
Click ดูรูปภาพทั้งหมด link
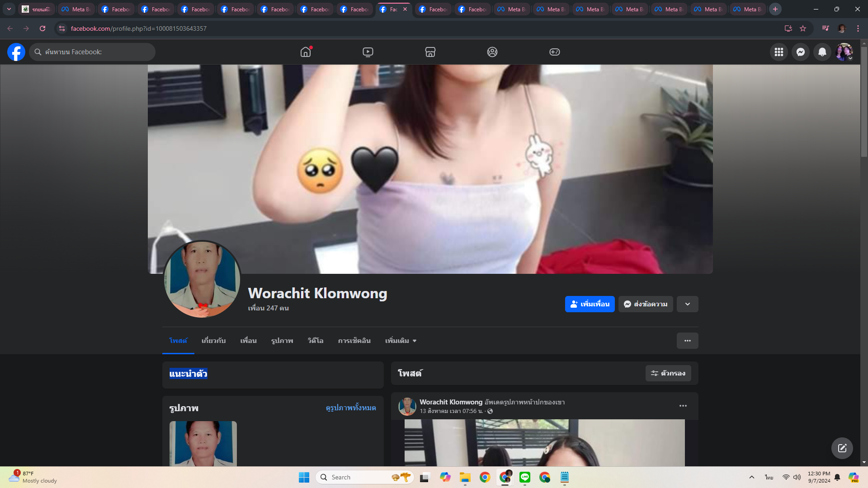(x=351, y=408)
